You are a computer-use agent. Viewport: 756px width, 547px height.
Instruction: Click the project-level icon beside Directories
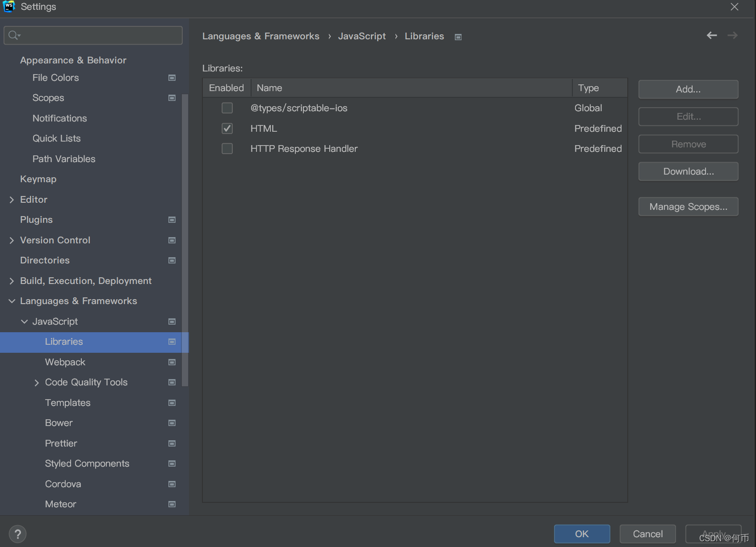click(x=172, y=260)
